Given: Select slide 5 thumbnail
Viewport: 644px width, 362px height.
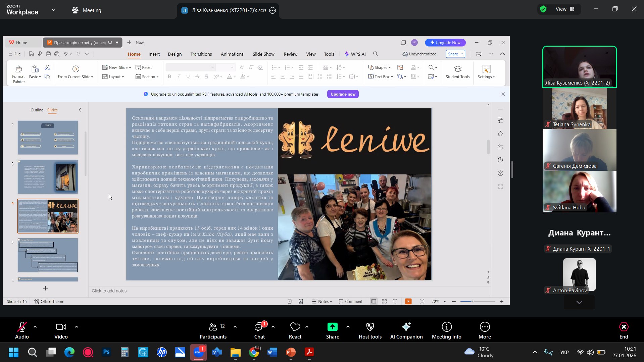Looking at the screenshot, I should pyautogui.click(x=48, y=255).
